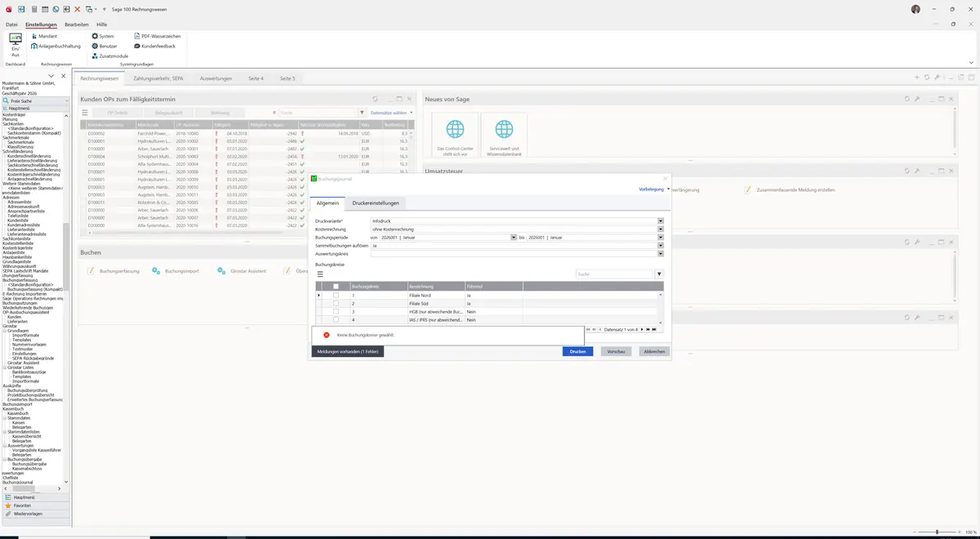980x539 pixels.
Task: Open Kundenfeedback from the ribbon
Action: [154, 47]
